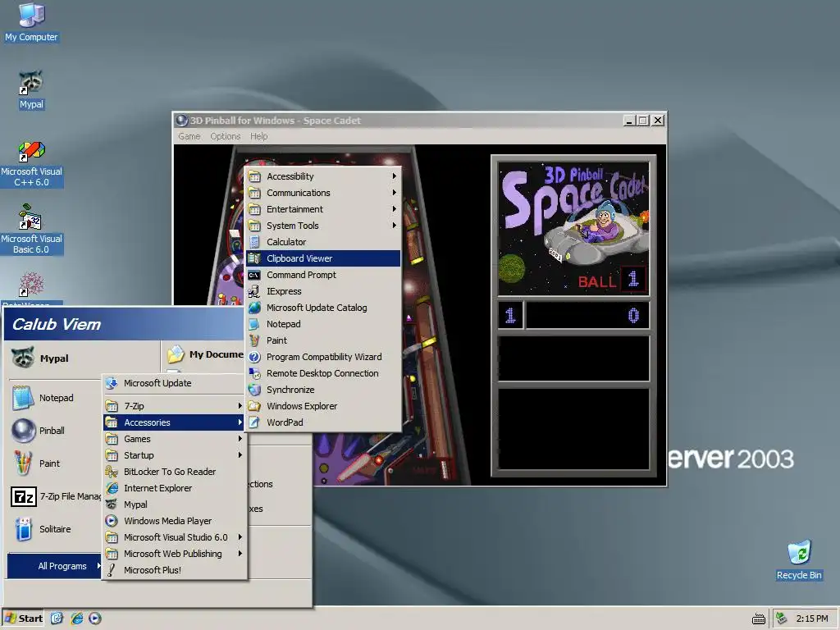The width and height of the screenshot is (840, 630).
Task: Click the player score display showing 0
Action: point(587,315)
